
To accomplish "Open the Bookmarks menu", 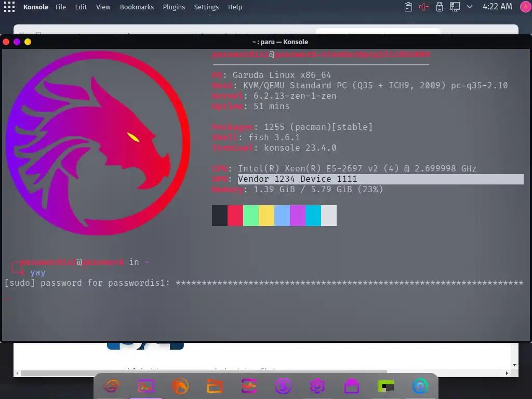I will coord(137,7).
